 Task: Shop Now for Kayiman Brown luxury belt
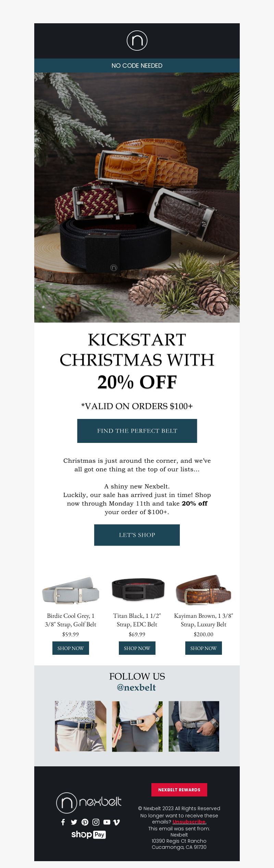pos(203,648)
